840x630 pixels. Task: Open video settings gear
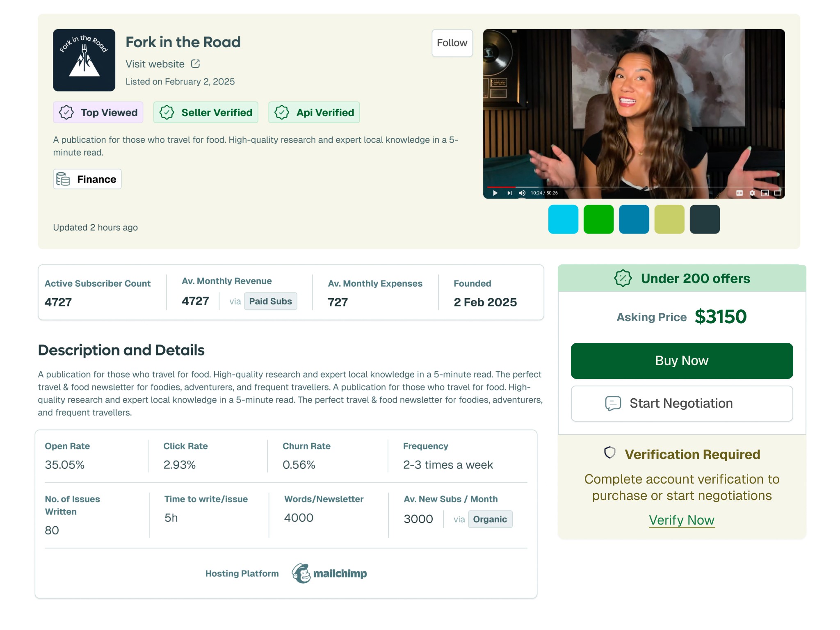752,193
